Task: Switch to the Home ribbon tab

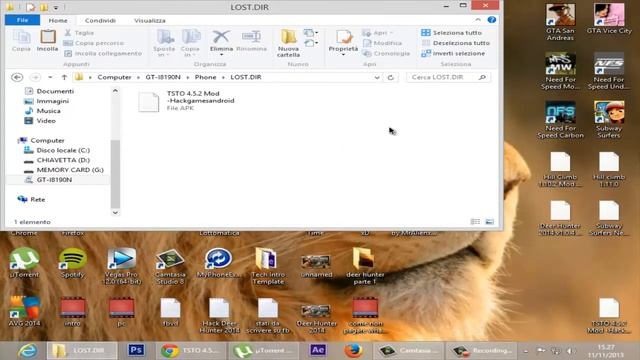Action: click(x=58, y=20)
